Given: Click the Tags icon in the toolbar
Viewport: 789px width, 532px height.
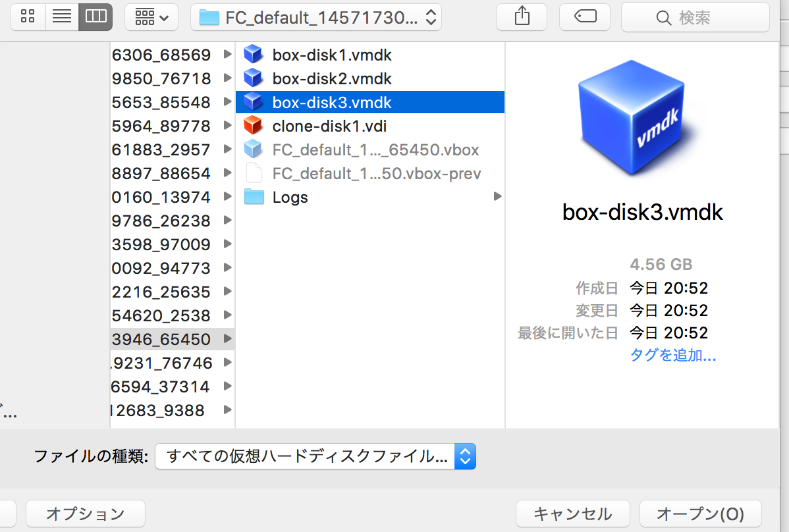Looking at the screenshot, I should tap(585, 17).
